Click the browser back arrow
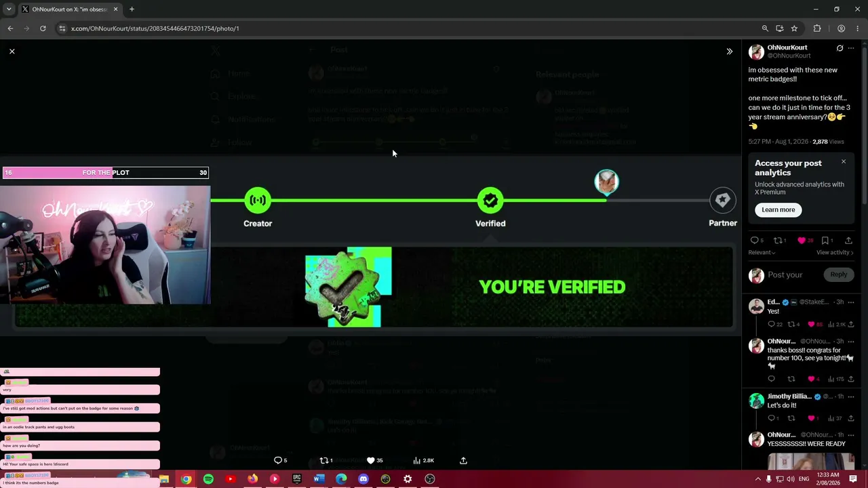The height and width of the screenshot is (488, 868). (10, 28)
